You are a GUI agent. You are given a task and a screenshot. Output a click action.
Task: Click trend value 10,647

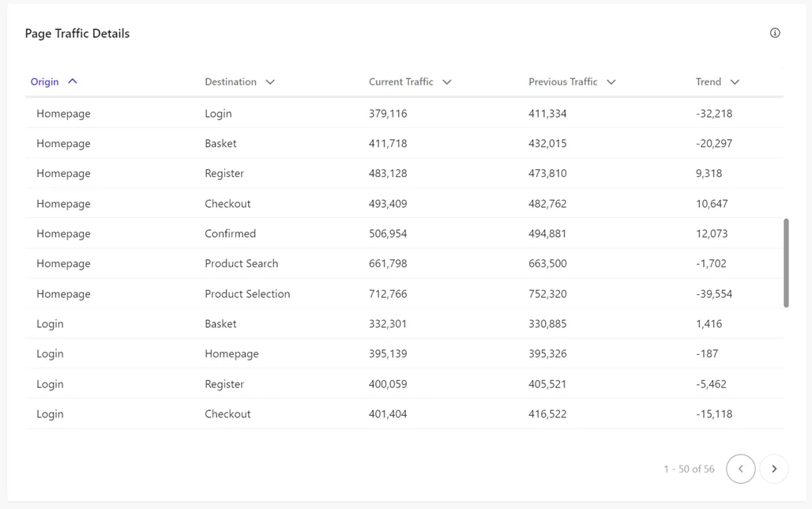(712, 204)
